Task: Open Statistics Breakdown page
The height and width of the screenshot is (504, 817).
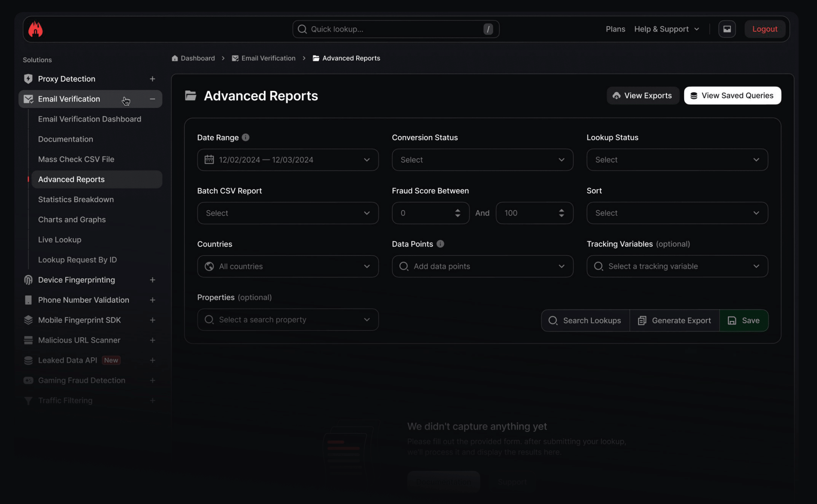Action: coord(76,199)
